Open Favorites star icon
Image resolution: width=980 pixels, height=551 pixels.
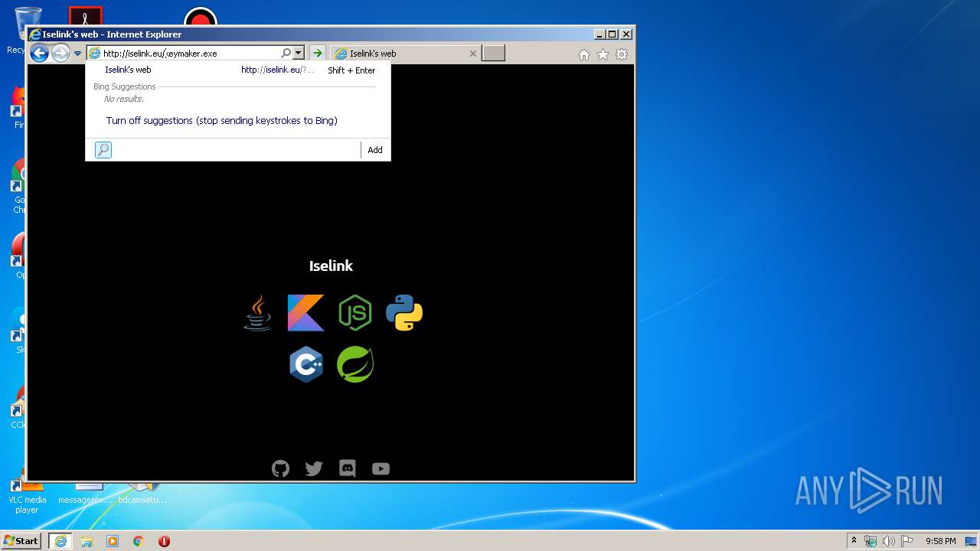(603, 54)
